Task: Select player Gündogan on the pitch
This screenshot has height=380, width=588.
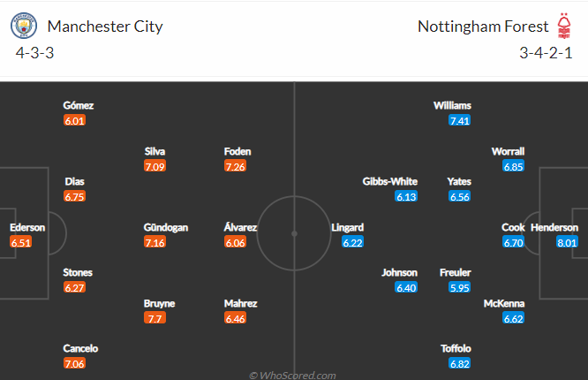Action: tap(166, 227)
